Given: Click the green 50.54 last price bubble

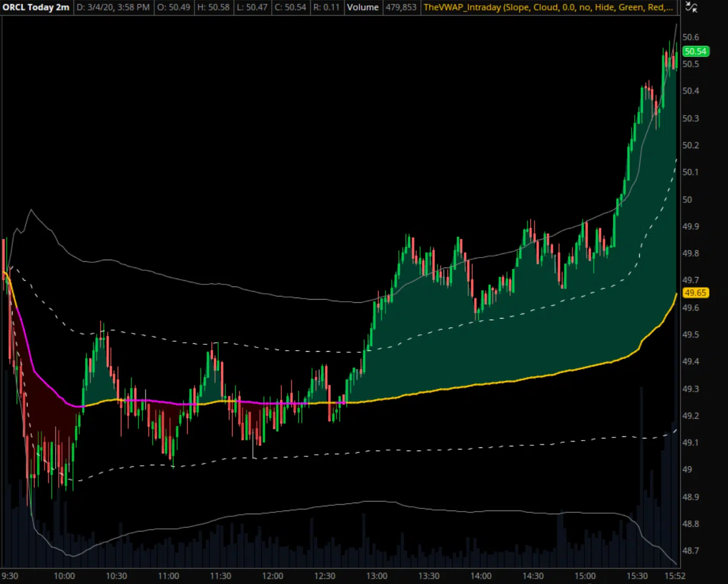Looking at the screenshot, I should 695,51.
